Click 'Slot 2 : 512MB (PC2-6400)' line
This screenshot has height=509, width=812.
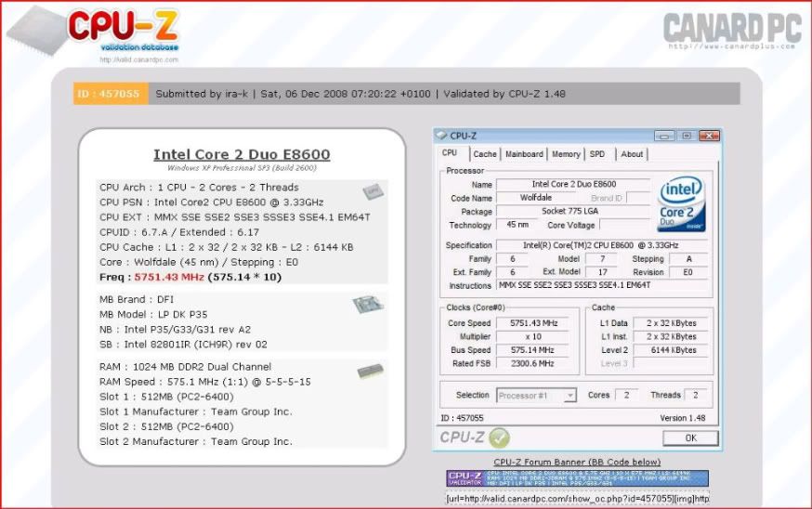166,426
